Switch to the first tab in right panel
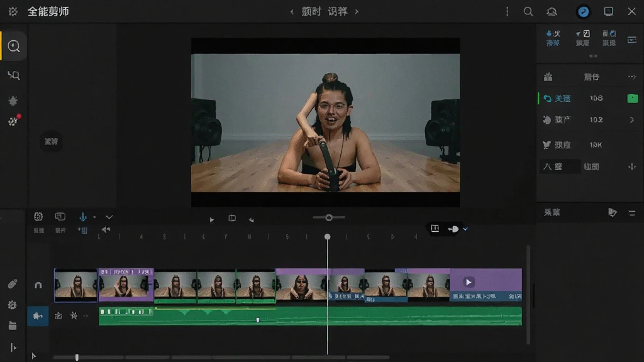The image size is (644, 362). 553,38
